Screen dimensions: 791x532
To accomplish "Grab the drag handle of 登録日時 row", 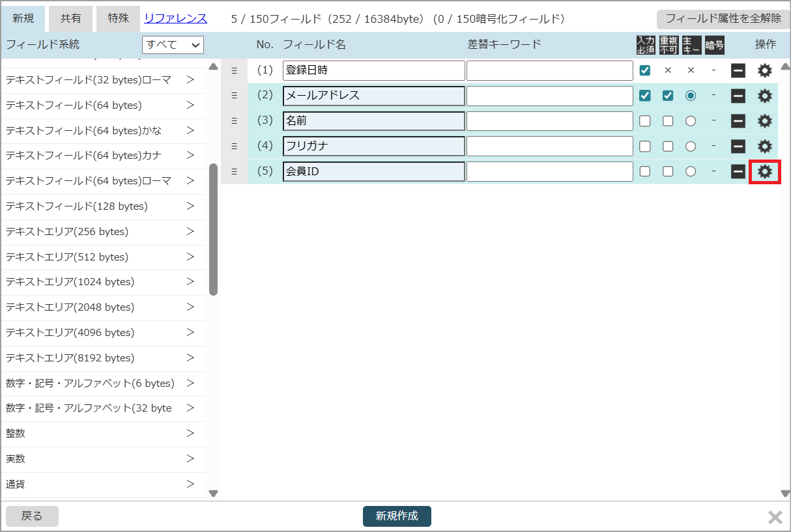I will pos(235,70).
